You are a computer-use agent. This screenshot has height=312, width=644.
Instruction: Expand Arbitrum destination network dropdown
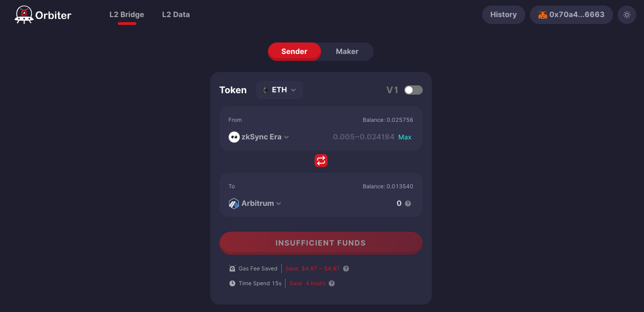click(255, 204)
